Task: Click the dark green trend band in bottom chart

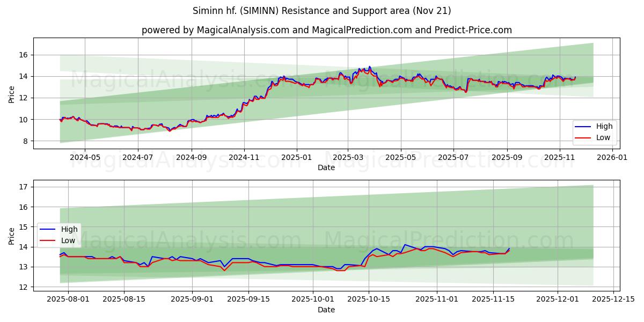Action: (x=483, y=252)
